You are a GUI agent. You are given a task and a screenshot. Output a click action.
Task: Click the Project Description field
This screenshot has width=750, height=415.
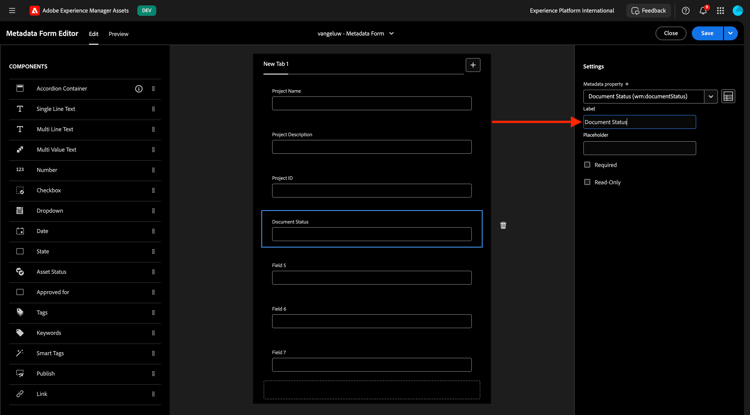372,147
